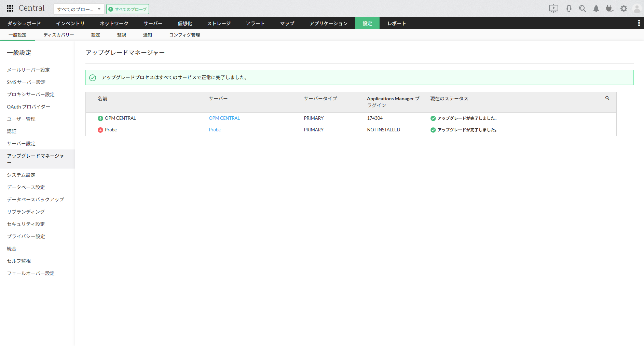644x346 pixels.
Task: Click the table search magnifier icon
Action: pyautogui.click(x=607, y=98)
